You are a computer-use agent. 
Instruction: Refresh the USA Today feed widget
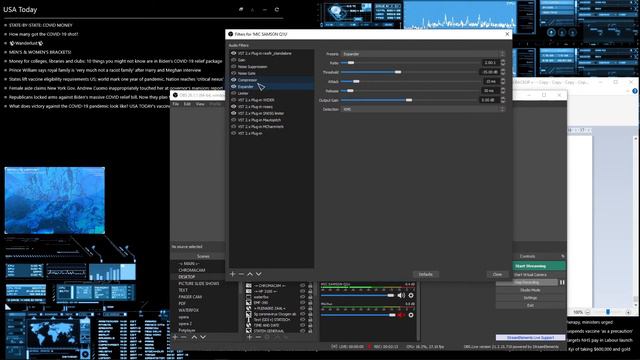click(277, 9)
